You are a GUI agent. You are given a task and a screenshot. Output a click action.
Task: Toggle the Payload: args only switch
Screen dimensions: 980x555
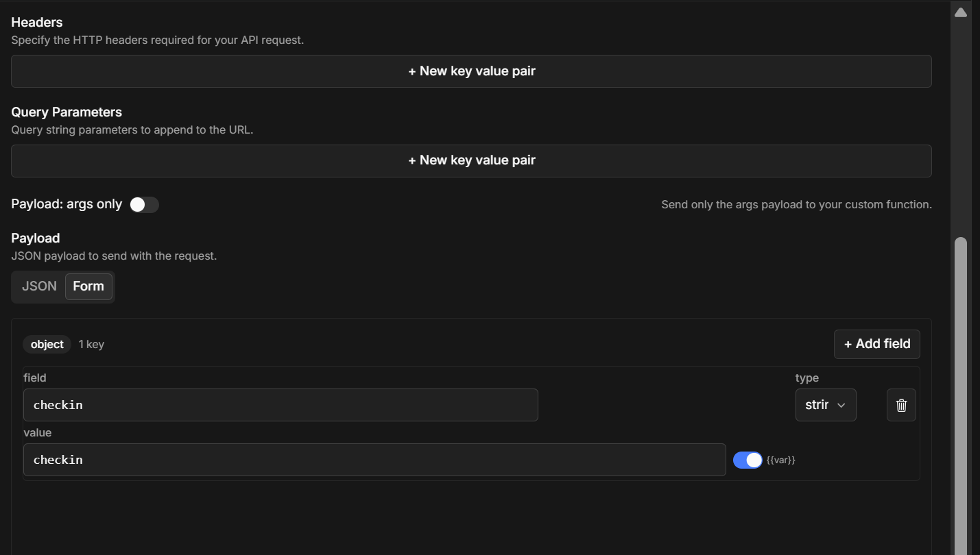(144, 205)
